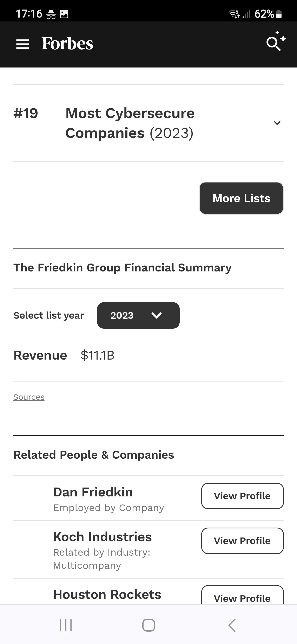Select the Koch Industries name

pos(103,537)
